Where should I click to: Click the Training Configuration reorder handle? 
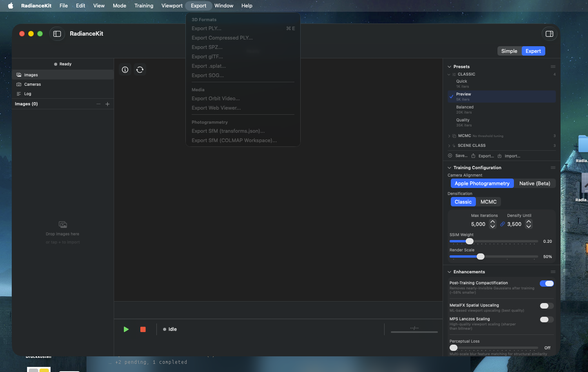tap(553, 168)
